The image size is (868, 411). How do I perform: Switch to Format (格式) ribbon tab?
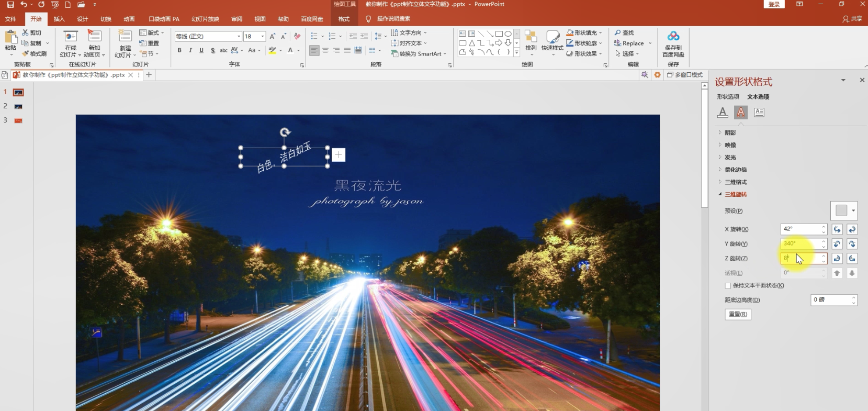pos(344,19)
